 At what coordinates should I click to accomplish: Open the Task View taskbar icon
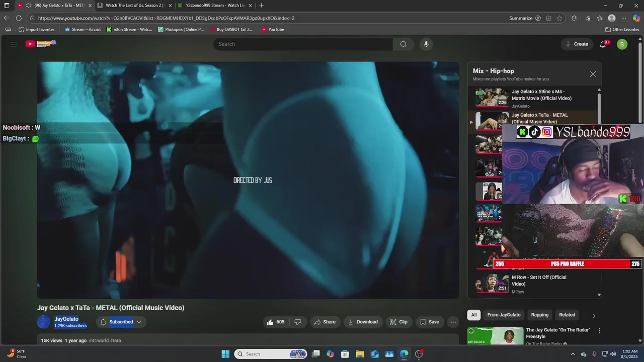[x=315, y=354]
